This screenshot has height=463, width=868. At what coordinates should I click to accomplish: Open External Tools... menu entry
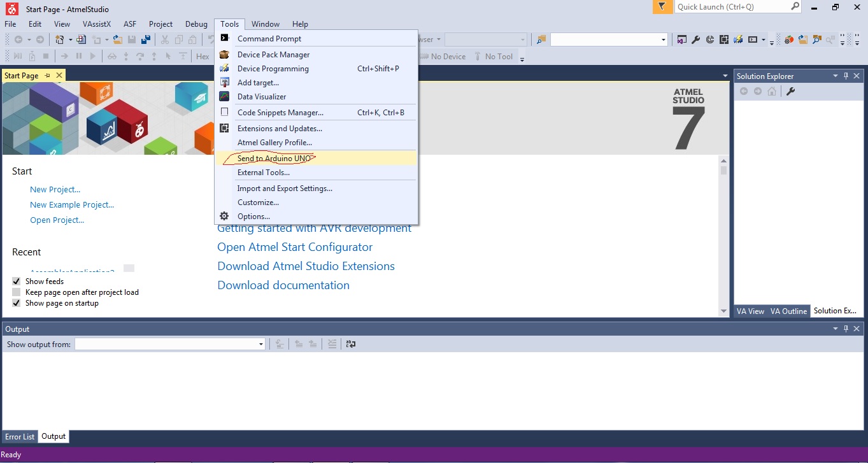(317, 172)
